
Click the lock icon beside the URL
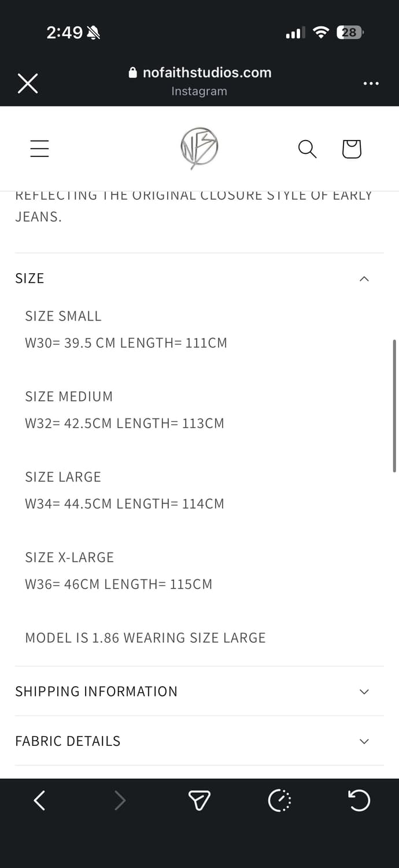pos(133,73)
